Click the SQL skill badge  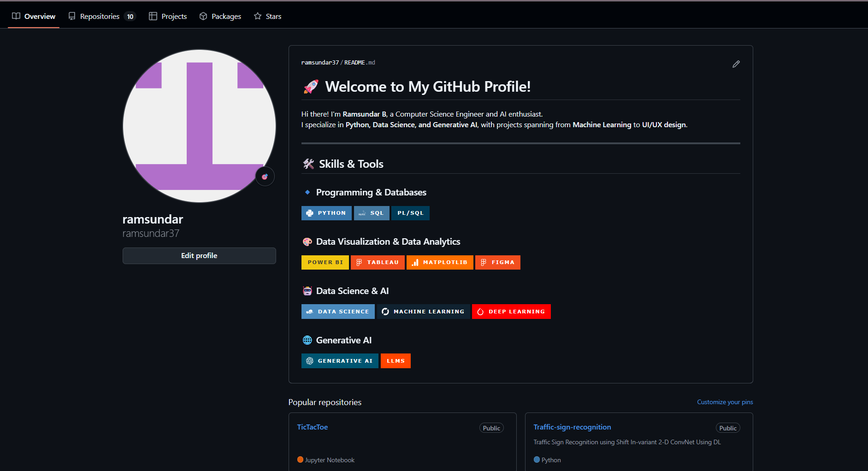(372, 213)
